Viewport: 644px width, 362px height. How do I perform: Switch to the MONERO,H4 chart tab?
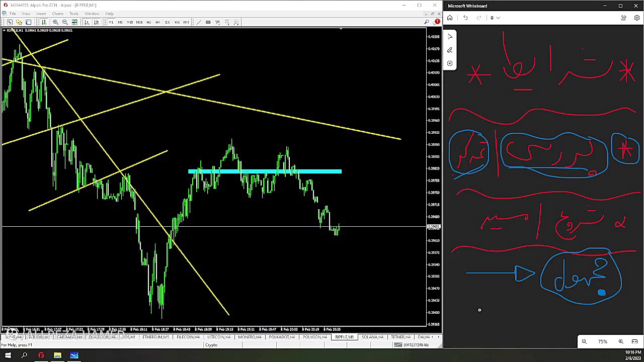[249, 337]
